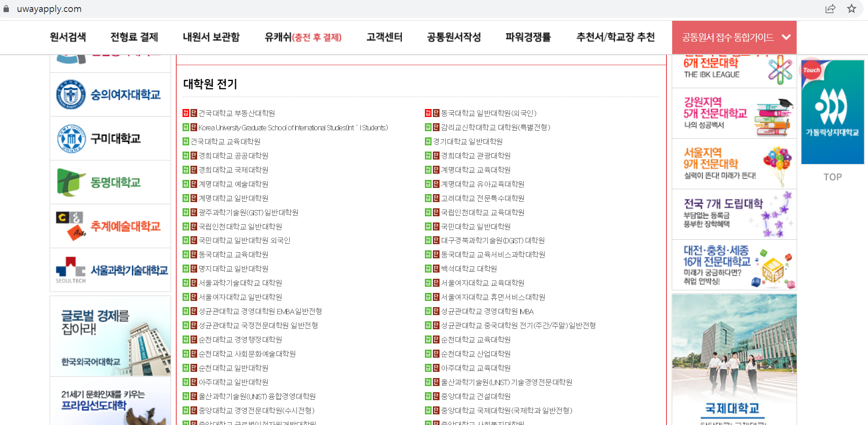Open the 유캐쉬(충전 후 결제) menu

pos(303,37)
